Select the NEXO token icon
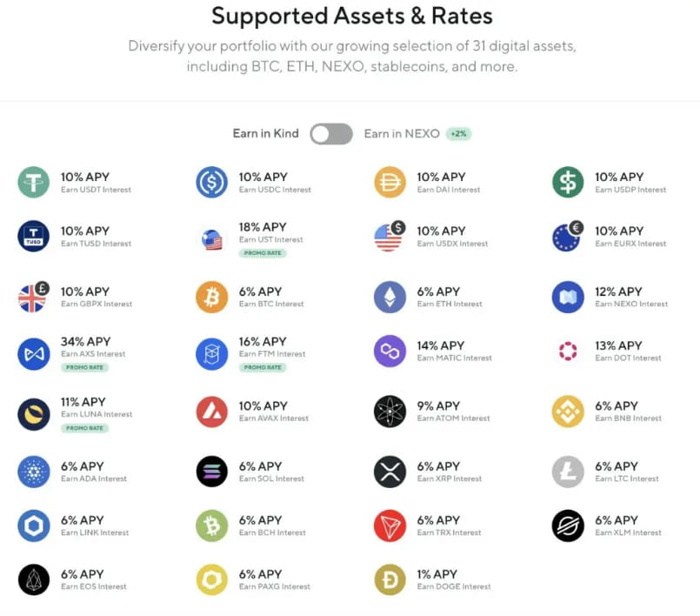The height and width of the screenshot is (616, 700). [568, 297]
